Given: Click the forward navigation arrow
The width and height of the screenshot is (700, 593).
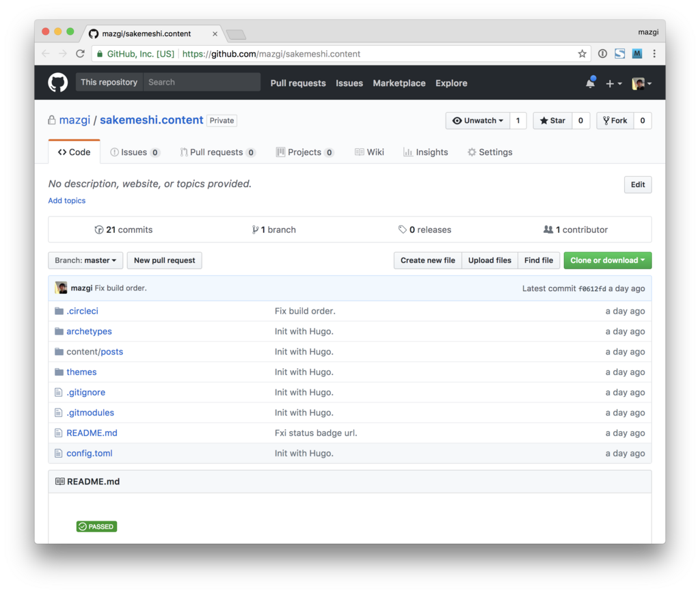Looking at the screenshot, I should point(62,53).
